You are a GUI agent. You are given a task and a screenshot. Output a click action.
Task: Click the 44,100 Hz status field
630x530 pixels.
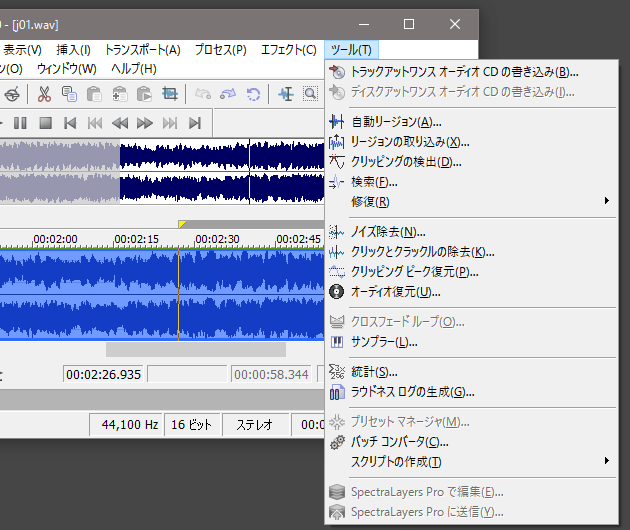pyautogui.click(x=126, y=425)
